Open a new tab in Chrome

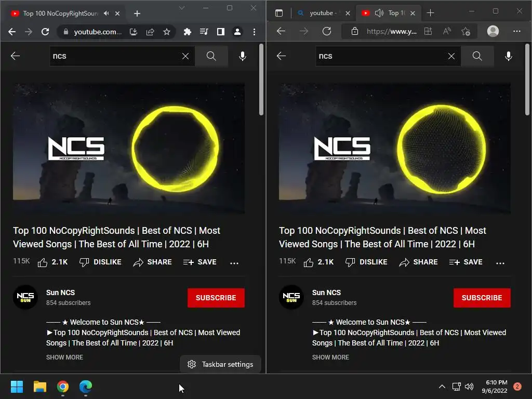click(137, 14)
